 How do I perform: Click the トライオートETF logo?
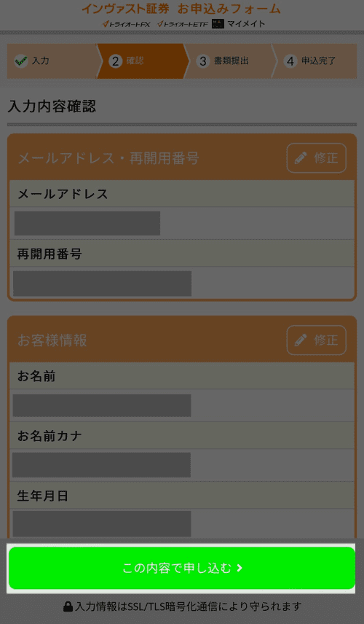tap(183, 24)
